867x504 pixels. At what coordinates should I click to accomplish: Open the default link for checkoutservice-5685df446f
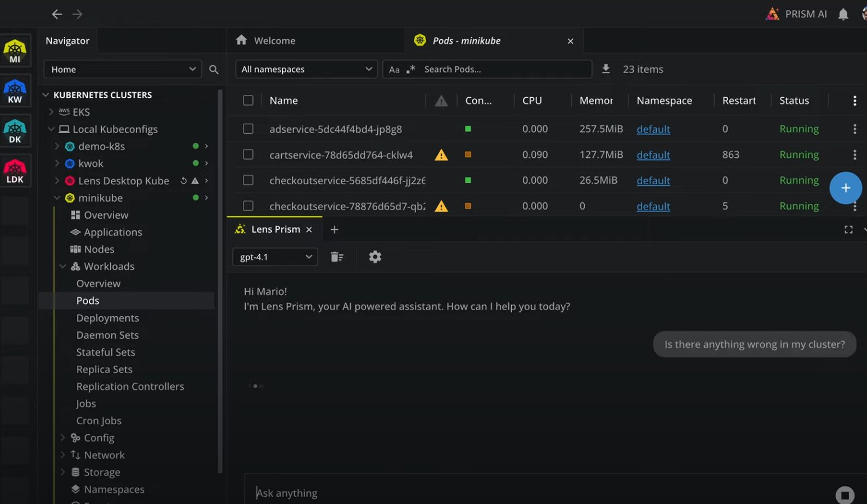point(653,180)
